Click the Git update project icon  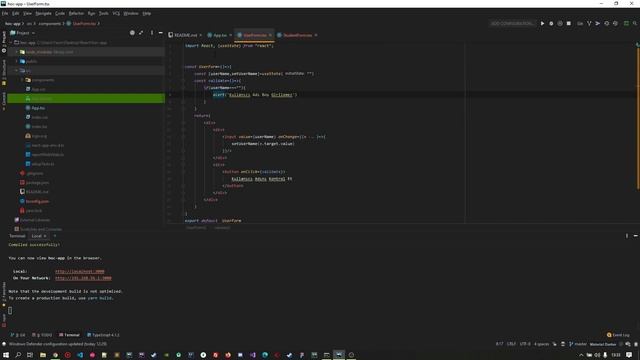tap(589, 24)
